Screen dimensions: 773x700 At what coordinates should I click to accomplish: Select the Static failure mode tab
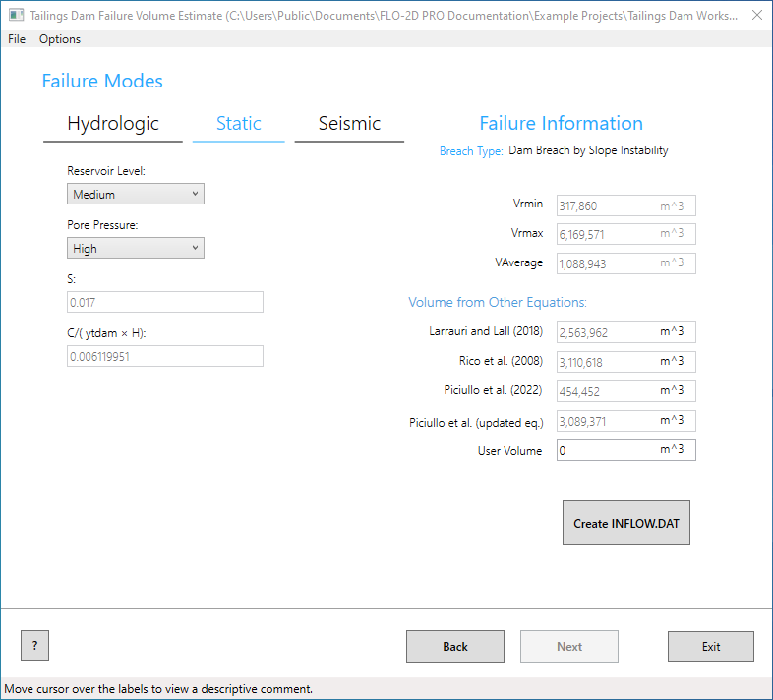pyautogui.click(x=239, y=124)
